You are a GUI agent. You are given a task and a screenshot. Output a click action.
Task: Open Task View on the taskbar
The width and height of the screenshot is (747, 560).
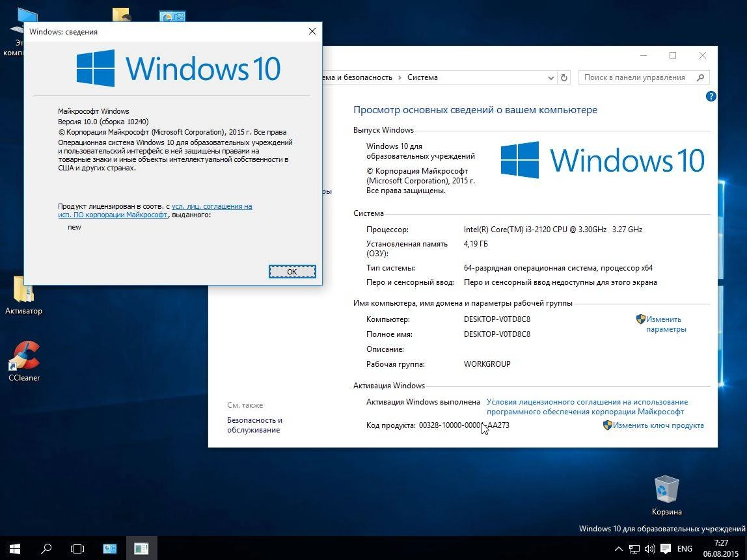[77, 548]
